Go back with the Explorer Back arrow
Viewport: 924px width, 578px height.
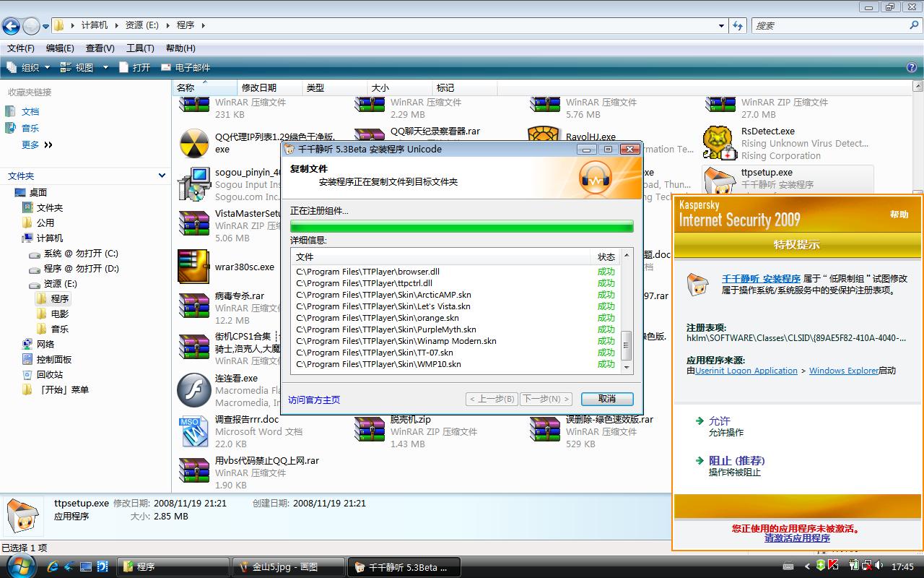[11, 26]
